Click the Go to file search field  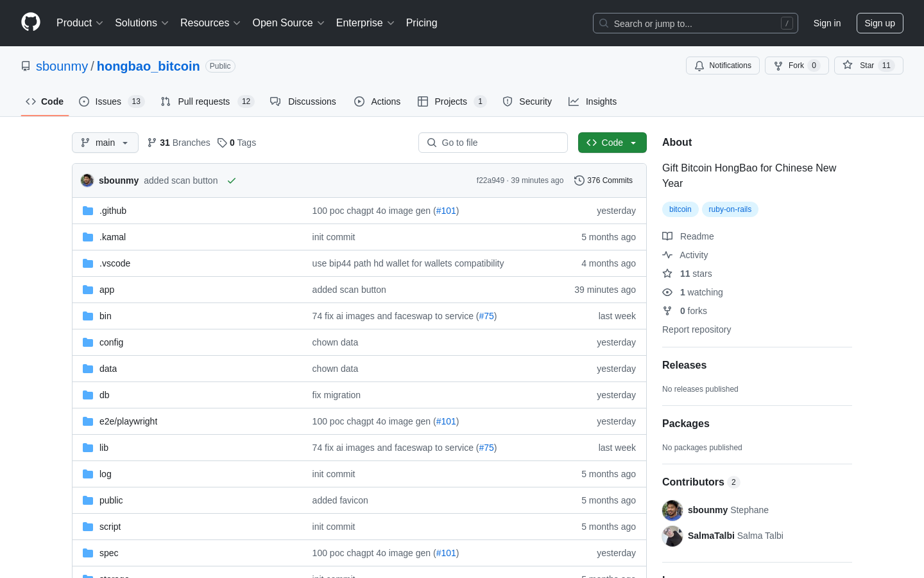[493, 143]
